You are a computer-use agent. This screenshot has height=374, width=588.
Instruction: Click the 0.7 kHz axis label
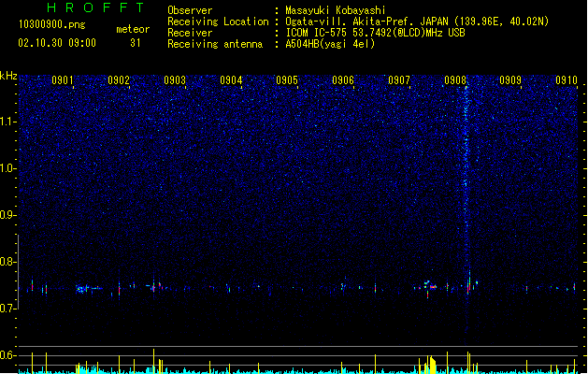[x=7, y=309]
